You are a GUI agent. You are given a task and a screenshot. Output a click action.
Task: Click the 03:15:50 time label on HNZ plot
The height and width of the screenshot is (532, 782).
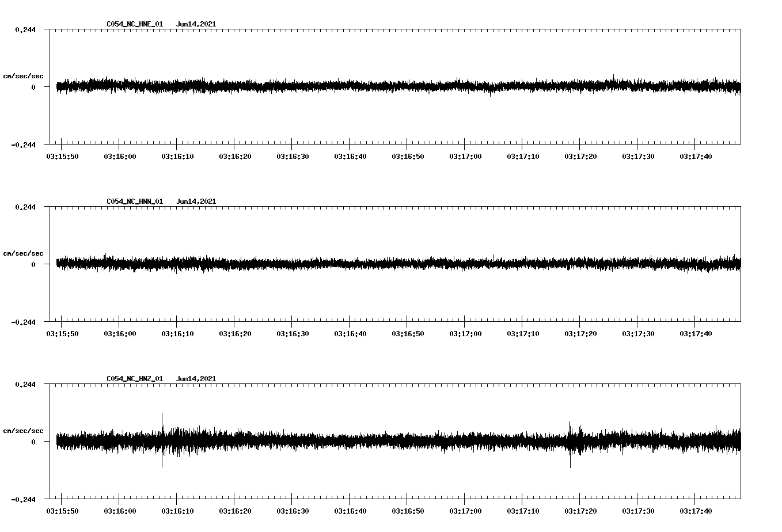pyautogui.click(x=62, y=511)
